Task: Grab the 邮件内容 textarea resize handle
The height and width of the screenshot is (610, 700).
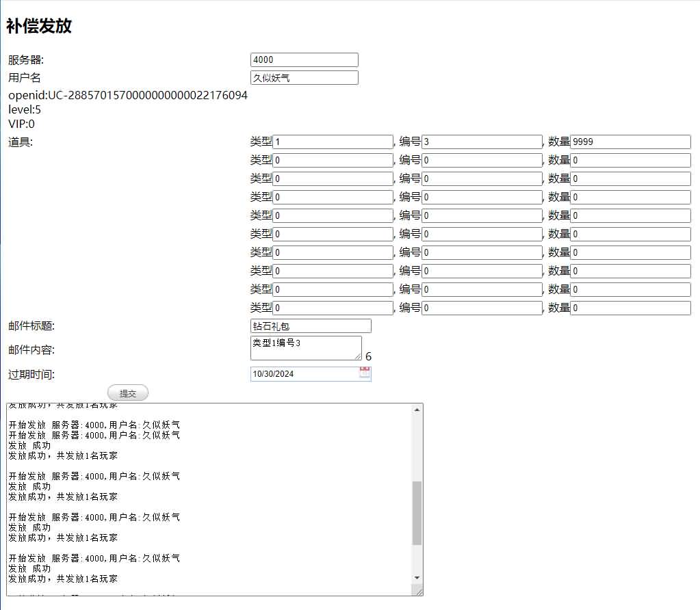Action: (x=358, y=356)
